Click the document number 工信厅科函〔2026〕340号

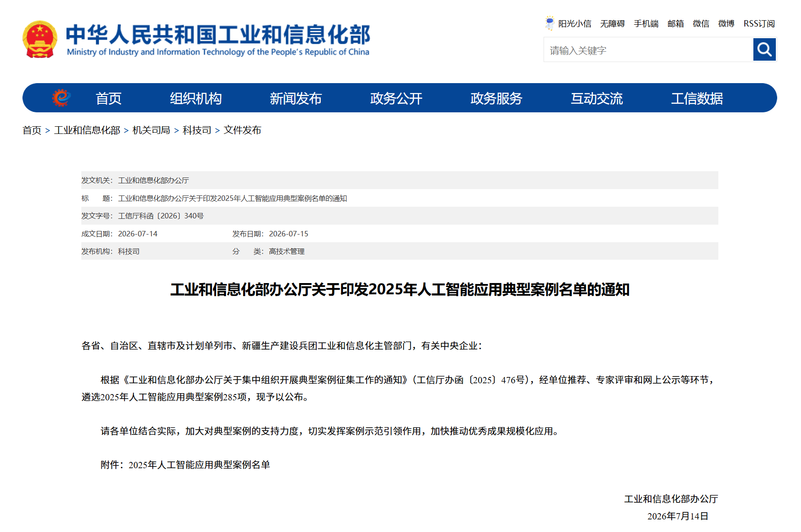coord(161,216)
